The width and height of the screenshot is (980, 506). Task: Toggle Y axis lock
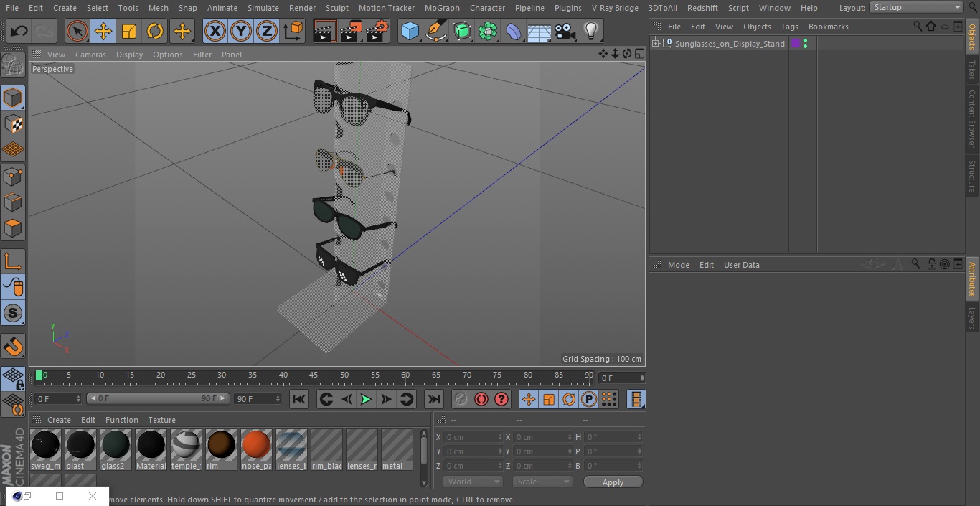pyautogui.click(x=241, y=31)
